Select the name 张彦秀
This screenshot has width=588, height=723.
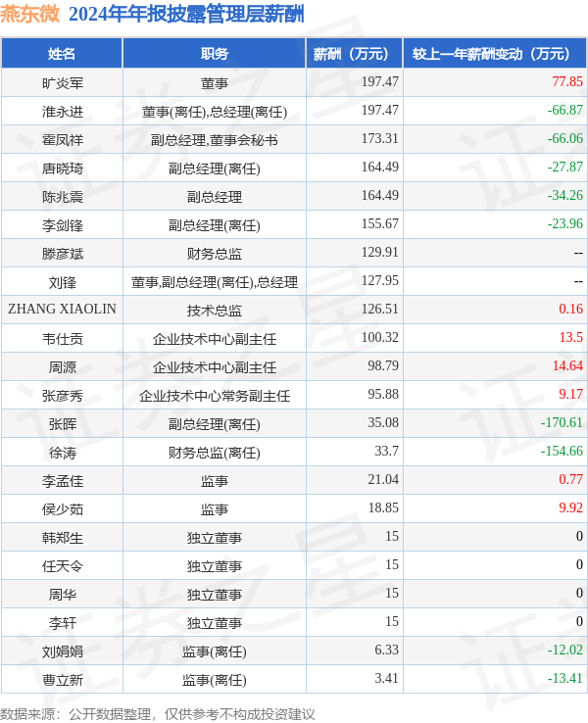coord(63,396)
